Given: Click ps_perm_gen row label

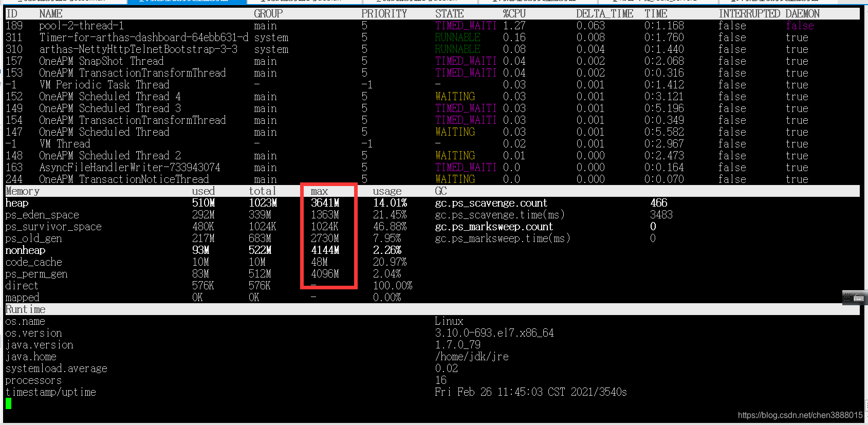Looking at the screenshot, I should coord(36,274).
